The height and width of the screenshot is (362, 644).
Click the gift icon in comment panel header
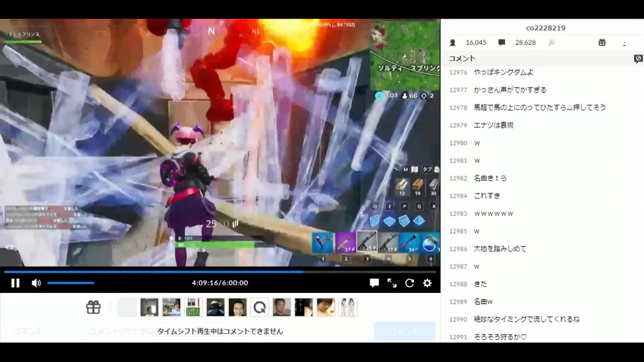(602, 42)
